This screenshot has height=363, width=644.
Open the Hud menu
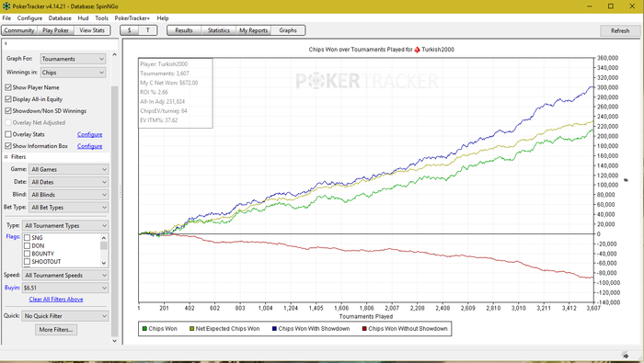pyautogui.click(x=83, y=18)
